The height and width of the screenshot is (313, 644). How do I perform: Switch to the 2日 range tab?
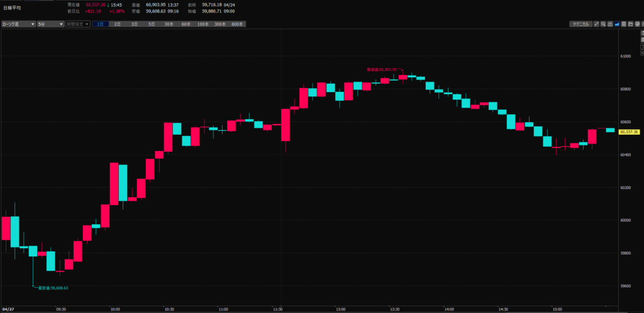point(117,24)
